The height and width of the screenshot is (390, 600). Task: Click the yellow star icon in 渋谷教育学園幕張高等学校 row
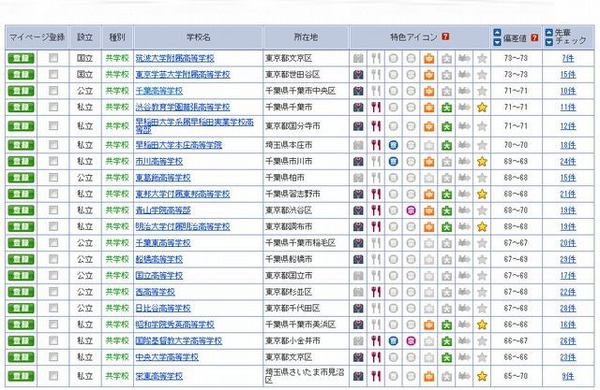click(x=482, y=107)
